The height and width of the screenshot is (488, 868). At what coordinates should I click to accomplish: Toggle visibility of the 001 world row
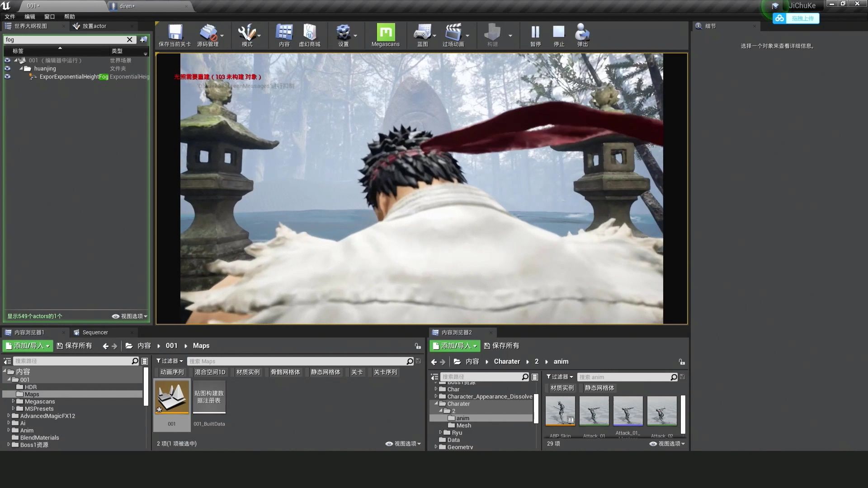[x=7, y=60]
